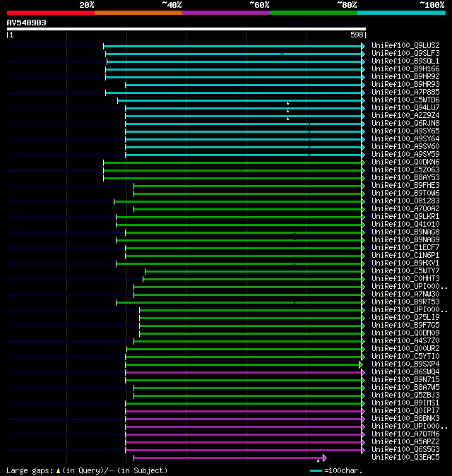Select the UniRef100_A9SY64 label
Viewport: 452px width, 476px height.
click(x=405, y=138)
